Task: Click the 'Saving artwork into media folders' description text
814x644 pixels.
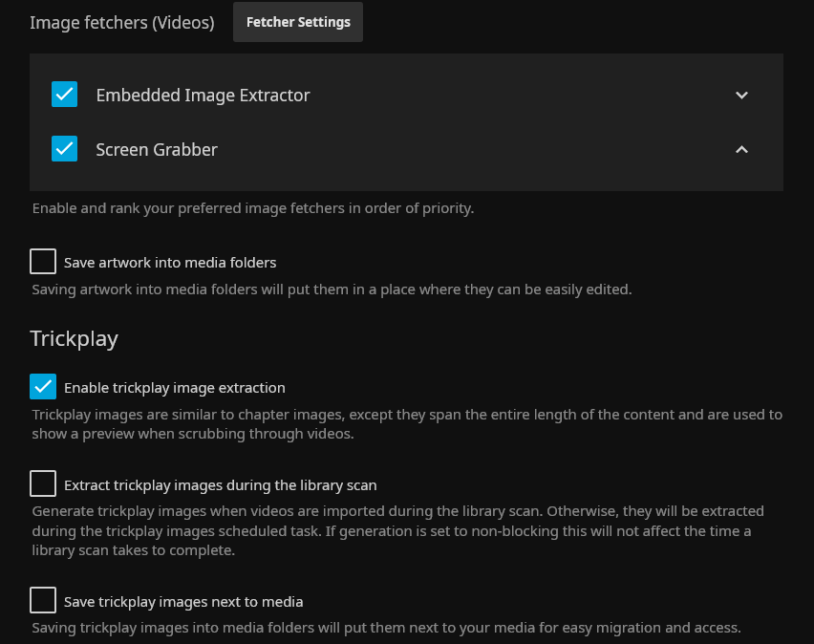Action: (332, 290)
